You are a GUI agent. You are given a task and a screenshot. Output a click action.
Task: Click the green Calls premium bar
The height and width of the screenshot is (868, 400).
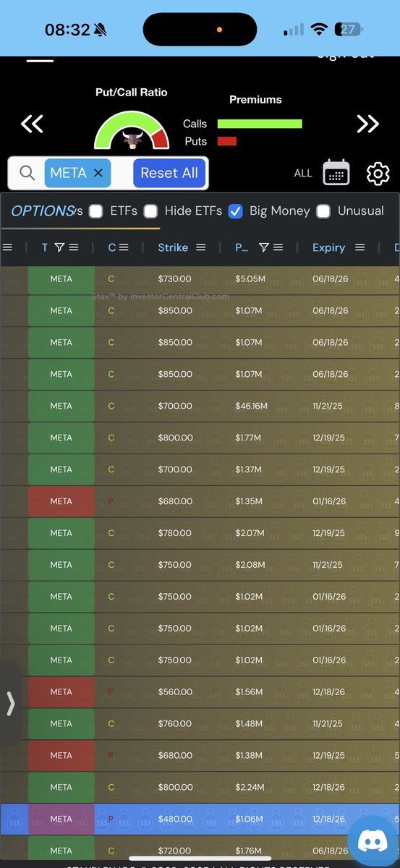(260, 124)
